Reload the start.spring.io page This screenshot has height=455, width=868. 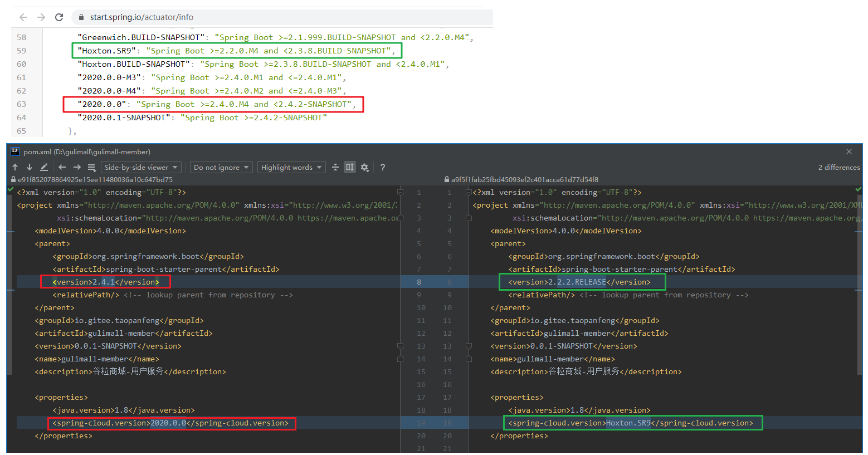coord(59,17)
